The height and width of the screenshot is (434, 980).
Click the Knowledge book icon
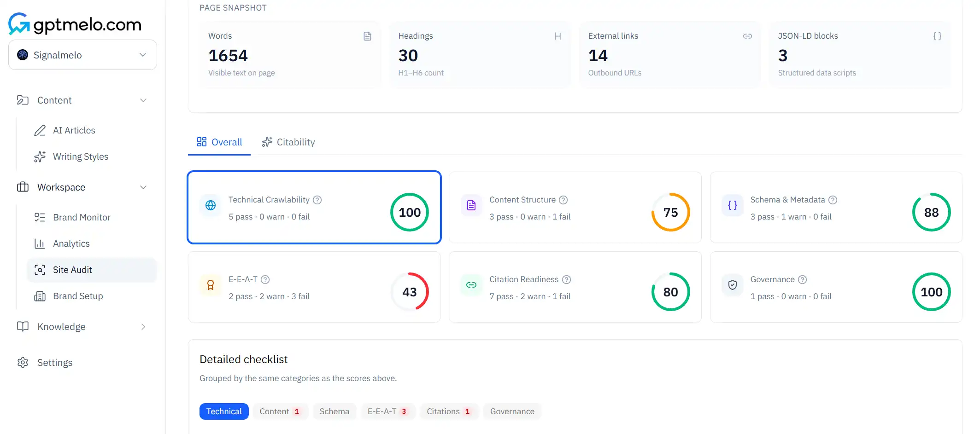(x=23, y=327)
